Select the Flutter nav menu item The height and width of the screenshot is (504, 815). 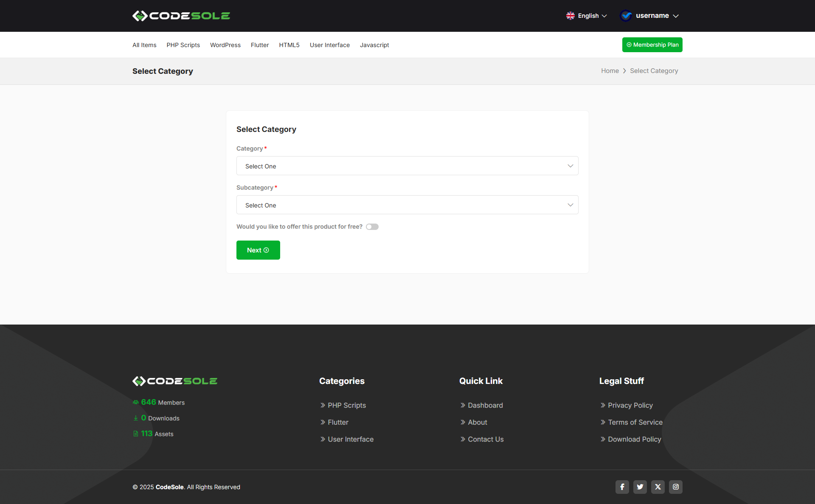pyautogui.click(x=259, y=45)
